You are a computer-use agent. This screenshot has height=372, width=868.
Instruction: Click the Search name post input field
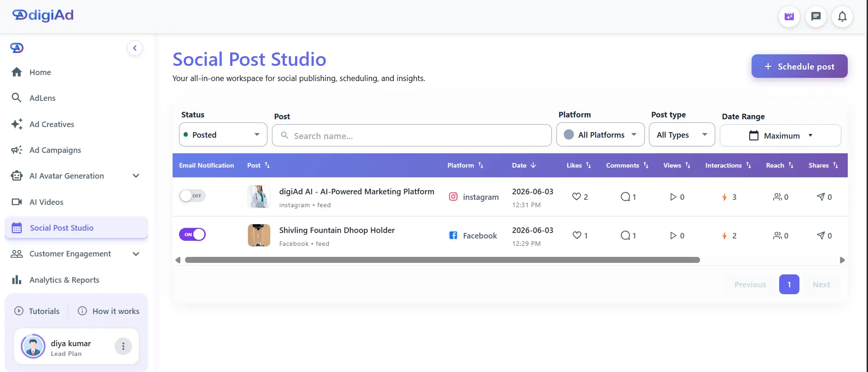click(x=412, y=135)
